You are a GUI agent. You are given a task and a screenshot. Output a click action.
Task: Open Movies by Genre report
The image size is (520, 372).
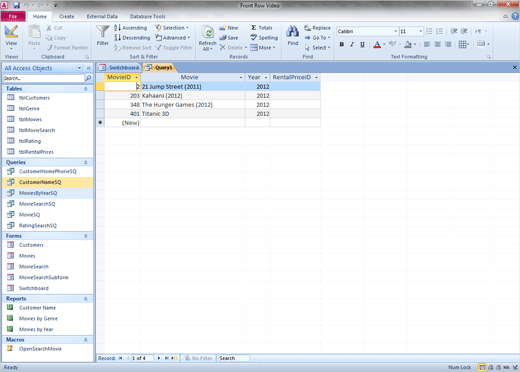(38, 318)
